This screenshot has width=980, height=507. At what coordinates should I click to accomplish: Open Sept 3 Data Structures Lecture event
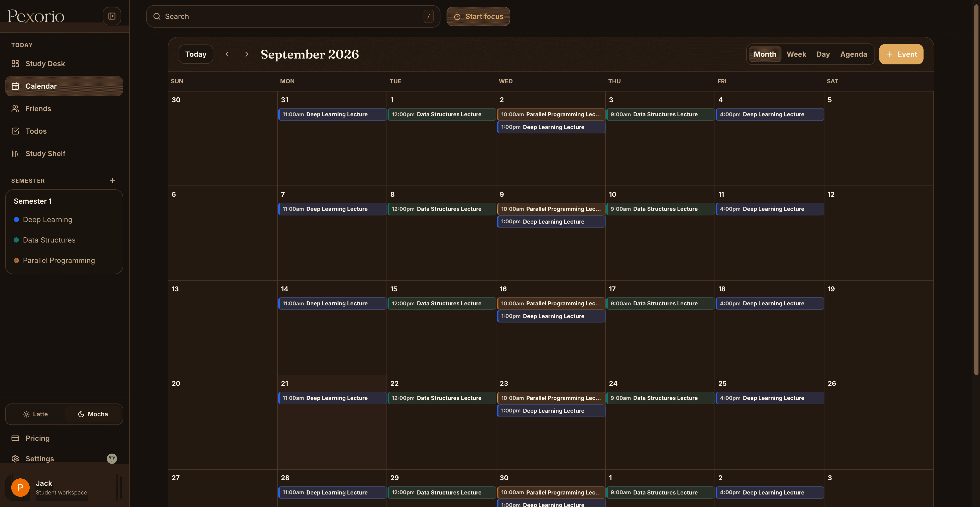point(660,114)
